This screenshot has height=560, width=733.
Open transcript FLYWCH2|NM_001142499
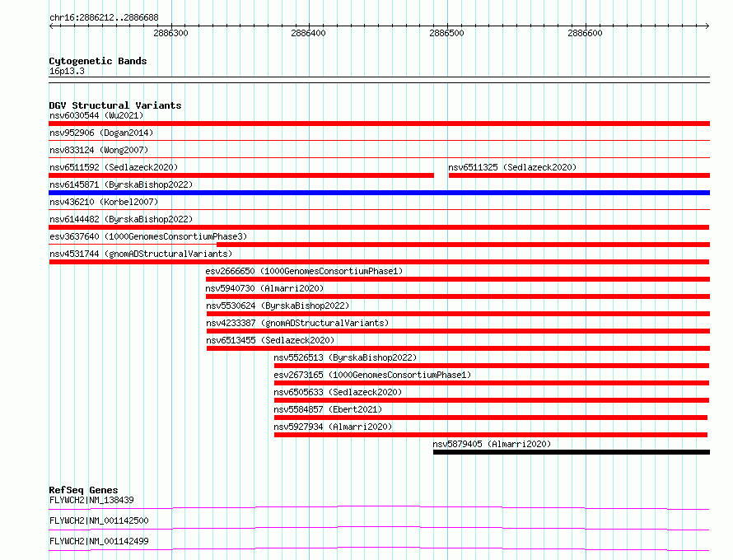coord(99,541)
